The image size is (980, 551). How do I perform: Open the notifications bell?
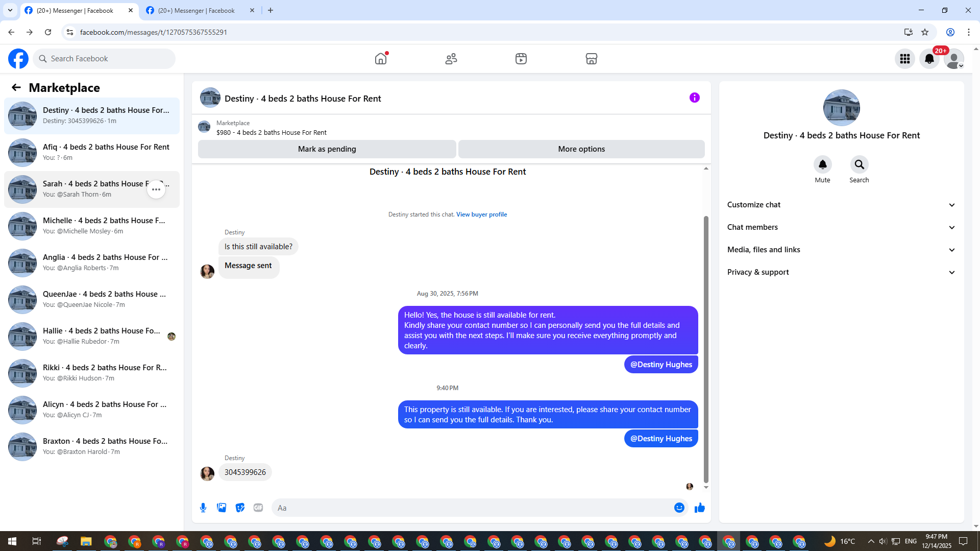tap(929, 59)
